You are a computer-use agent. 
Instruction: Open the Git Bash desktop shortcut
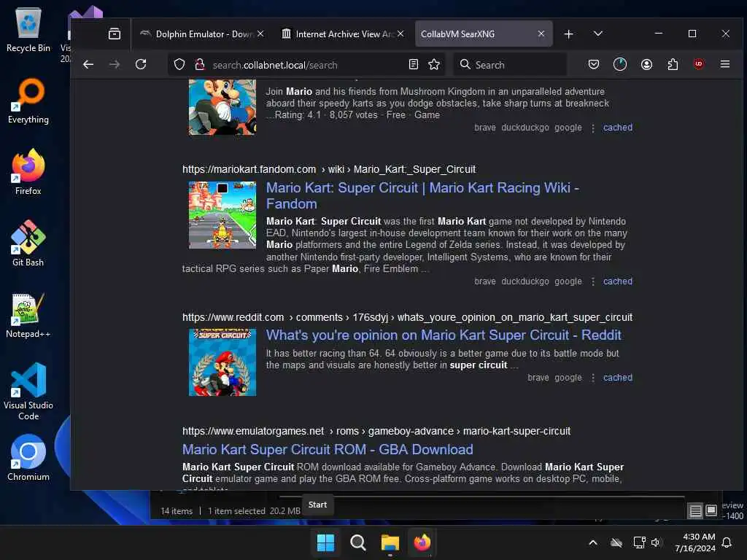pos(28,244)
